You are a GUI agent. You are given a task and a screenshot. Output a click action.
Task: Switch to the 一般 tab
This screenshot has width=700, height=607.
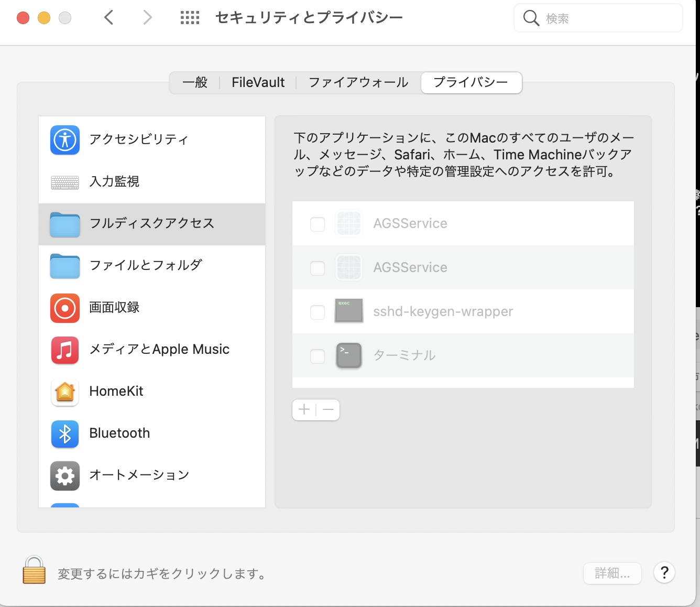[x=195, y=82]
